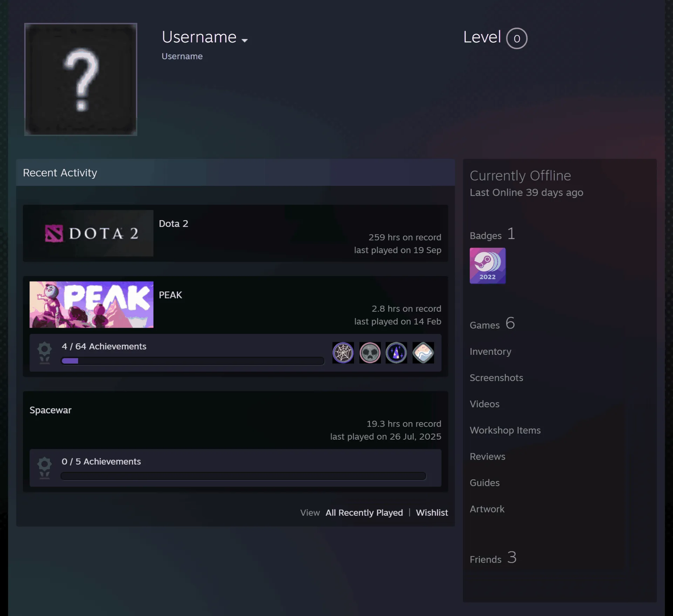Open the PEAK game banner image
Image resolution: width=673 pixels, height=616 pixels.
tap(91, 305)
